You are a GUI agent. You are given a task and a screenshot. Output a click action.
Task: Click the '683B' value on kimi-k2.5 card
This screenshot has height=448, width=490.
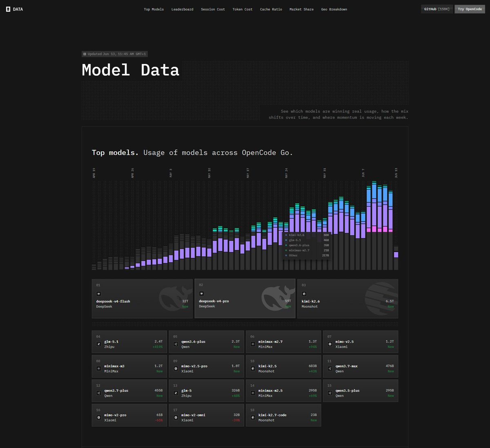click(x=313, y=366)
